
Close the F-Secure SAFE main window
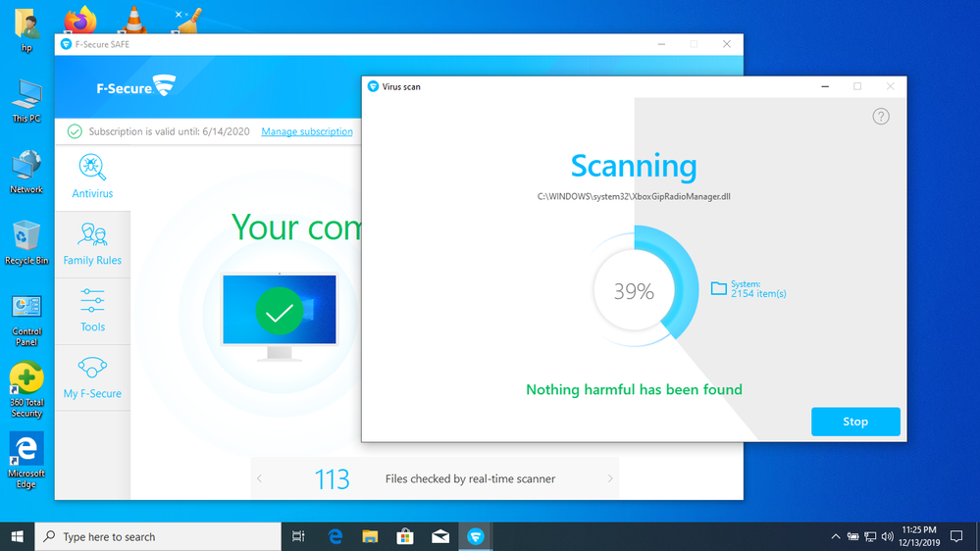click(x=726, y=44)
